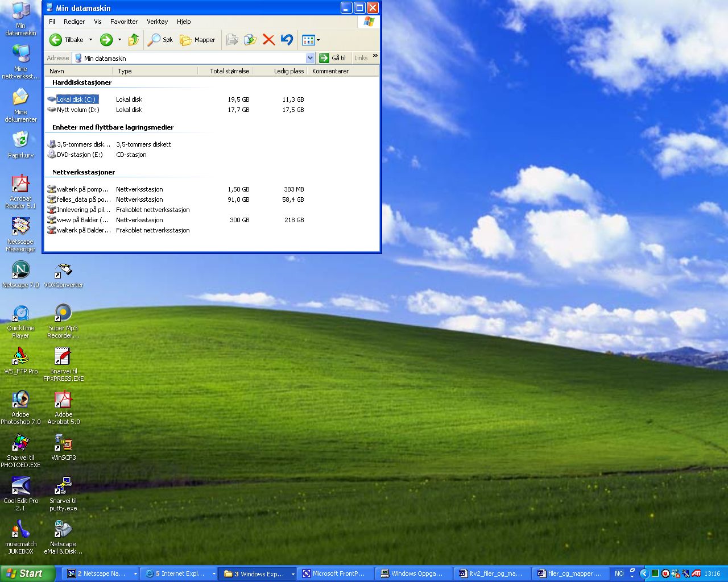
Task: Select the Super Mp3 Recorder desktop icon
Action: (x=63, y=321)
